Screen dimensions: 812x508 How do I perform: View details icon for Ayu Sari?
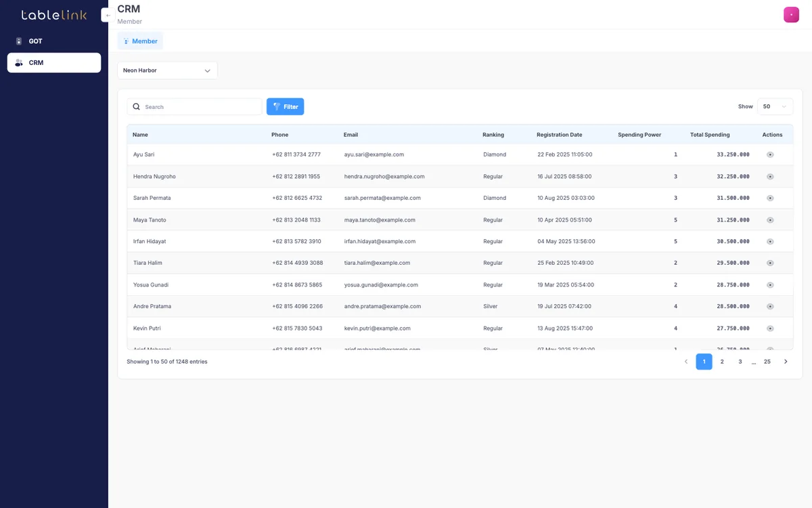point(770,154)
